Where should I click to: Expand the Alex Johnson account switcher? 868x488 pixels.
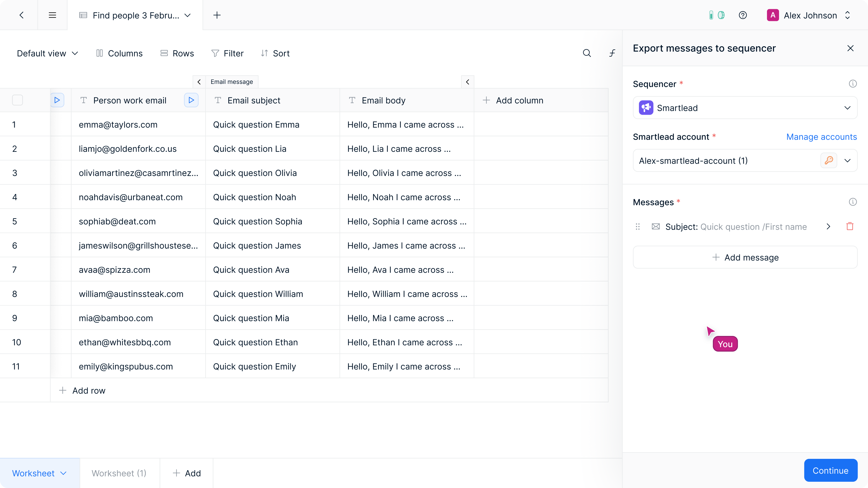point(847,15)
